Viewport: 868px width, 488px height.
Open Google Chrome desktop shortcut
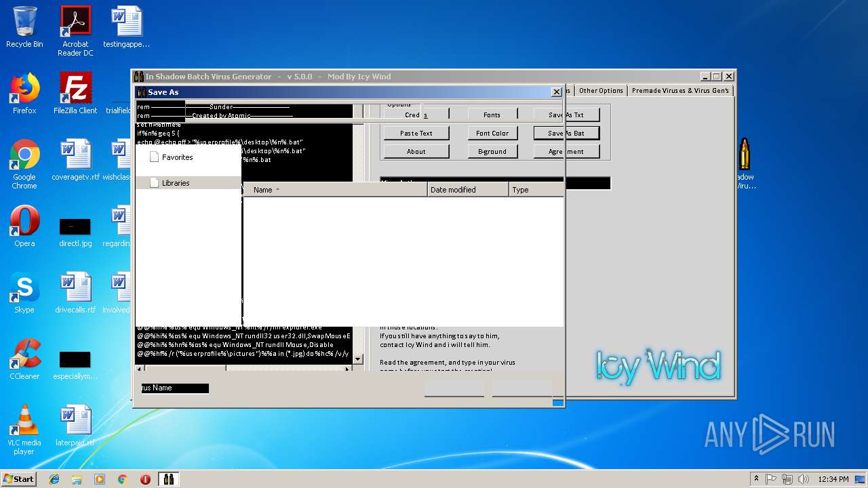click(24, 165)
